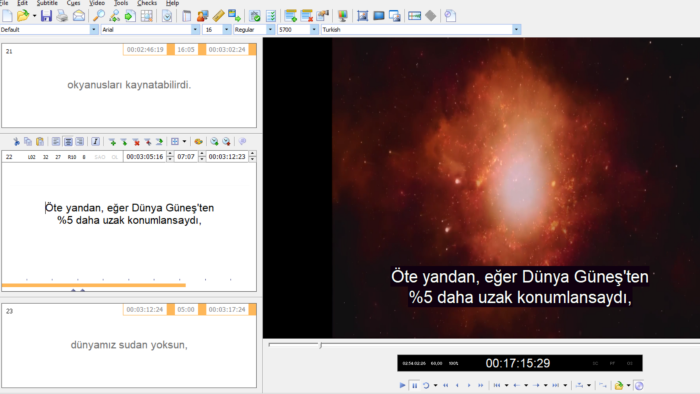
Task: Open the Tools menu
Action: [x=121, y=3]
